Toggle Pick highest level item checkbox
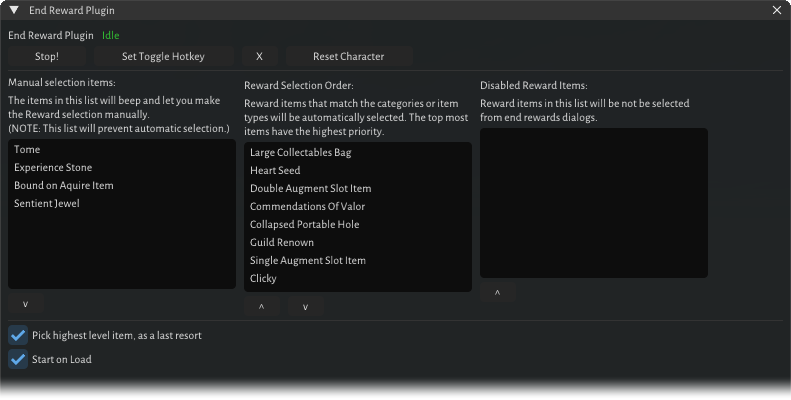This screenshot has width=791, height=400. [18, 335]
